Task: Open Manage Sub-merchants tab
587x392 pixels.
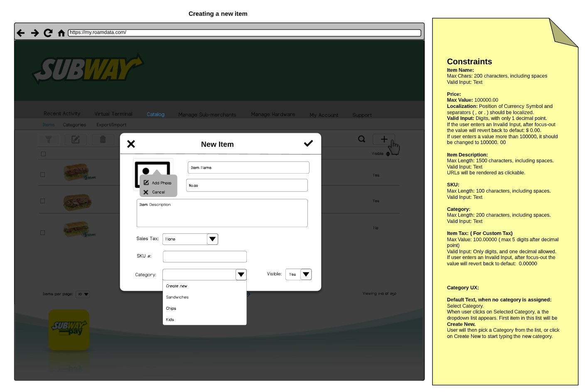Action: pos(207,115)
